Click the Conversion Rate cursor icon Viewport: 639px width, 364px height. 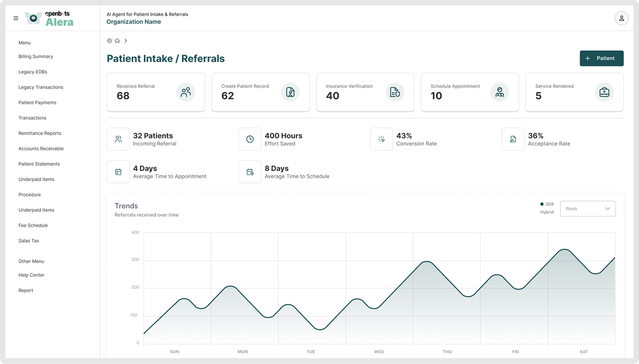381,139
